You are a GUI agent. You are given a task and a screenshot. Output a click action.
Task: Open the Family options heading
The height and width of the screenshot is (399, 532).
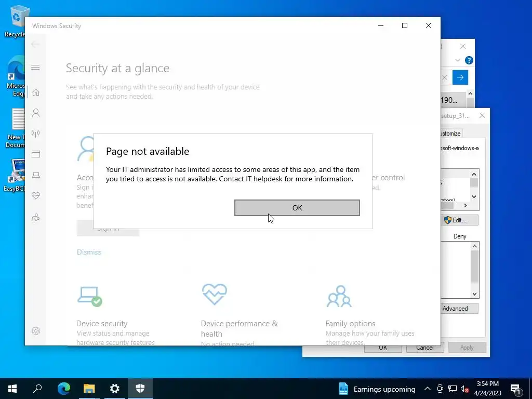[350, 323]
